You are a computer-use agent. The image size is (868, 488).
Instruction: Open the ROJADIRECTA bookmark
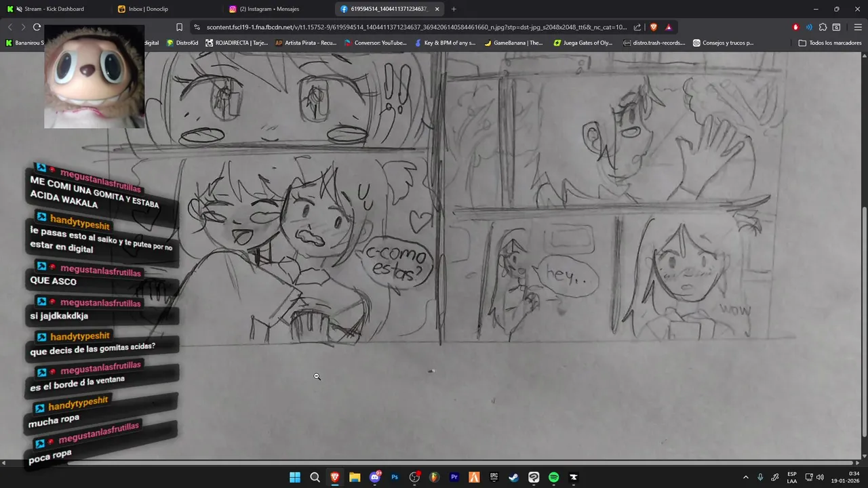[237, 43]
